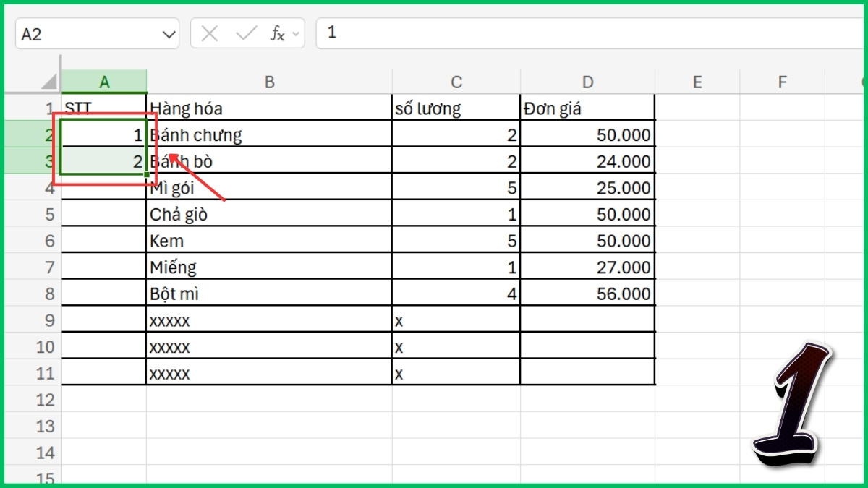Select column D header
Screen dimensions: 868x488
pyautogui.click(x=587, y=82)
